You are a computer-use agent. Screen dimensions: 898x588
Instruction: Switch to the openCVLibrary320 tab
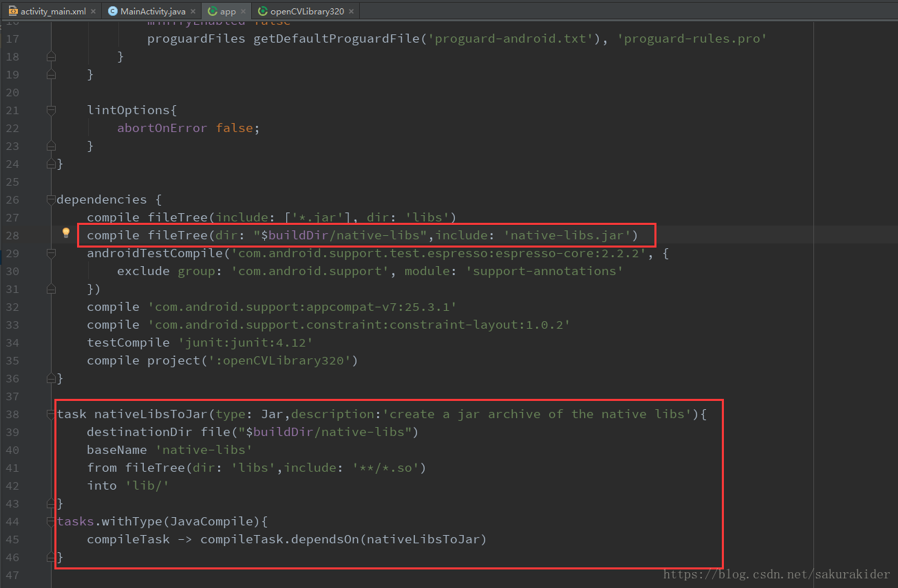point(307,11)
